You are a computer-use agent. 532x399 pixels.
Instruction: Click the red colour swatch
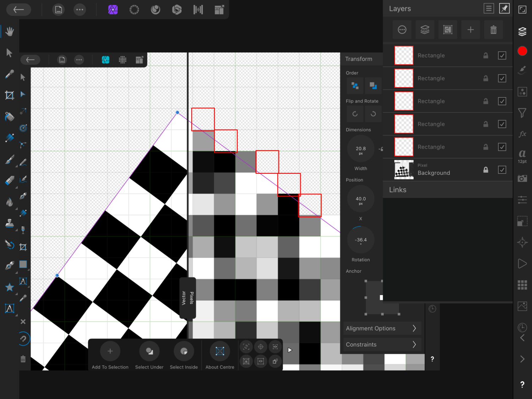pyautogui.click(x=522, y=51)
